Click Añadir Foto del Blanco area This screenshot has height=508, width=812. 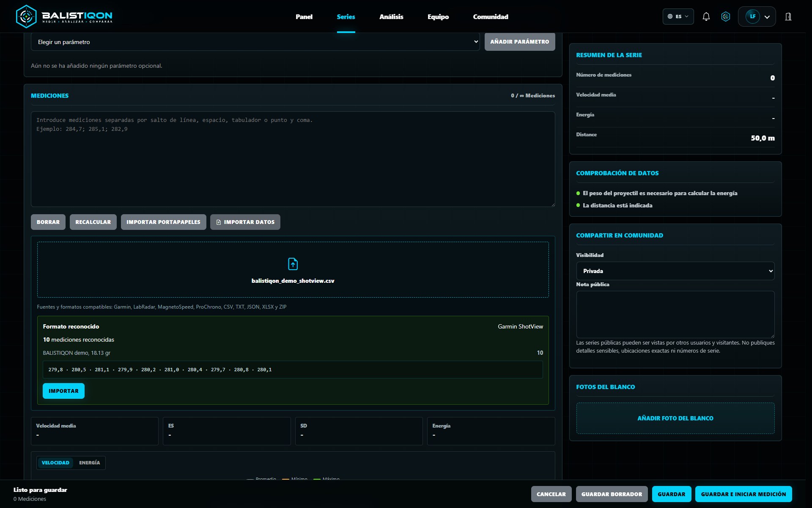point(675,418)
